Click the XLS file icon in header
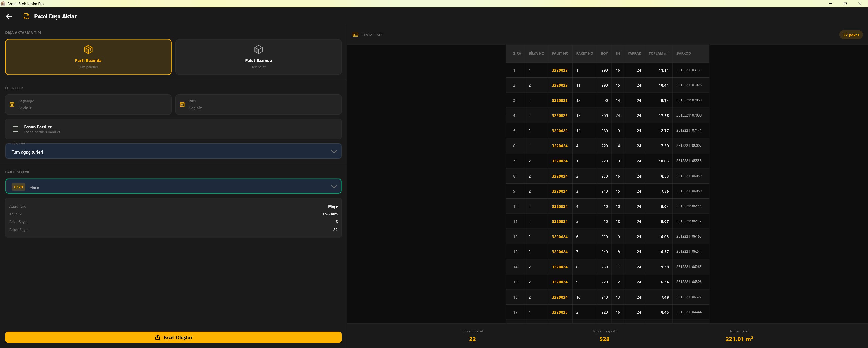Viewport: 868px width, 348px height. coord(26,16)
